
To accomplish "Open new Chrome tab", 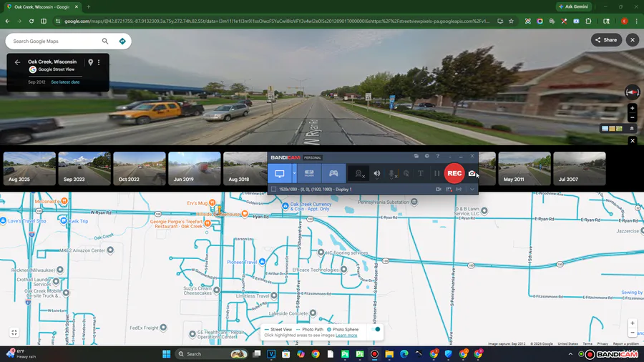I will pyautogui.click(x=88, y=6).
